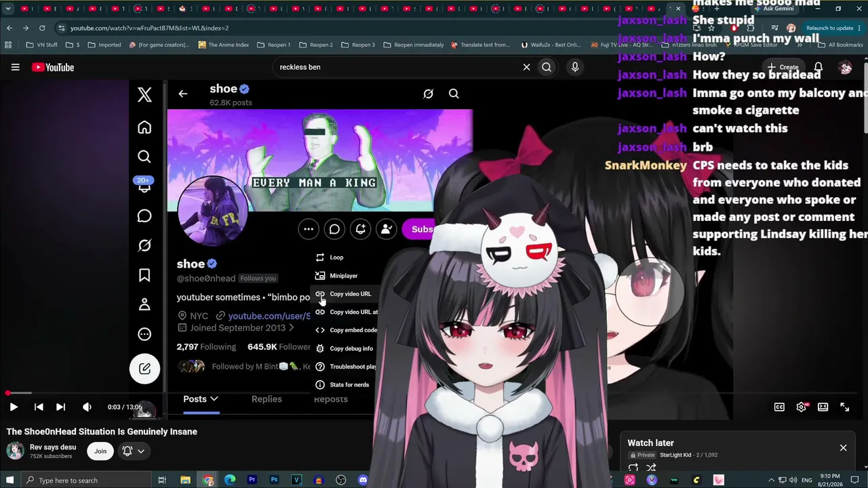
Task: Open Grok icon in shoe profile header
Action: click(428, 94)
